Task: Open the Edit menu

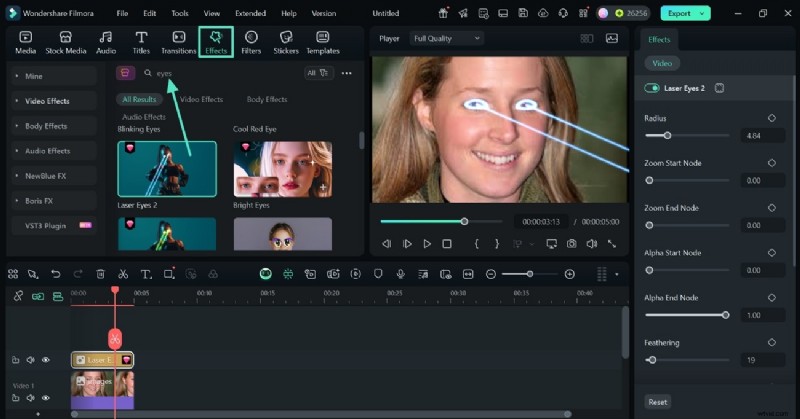Action: (149, 13)
